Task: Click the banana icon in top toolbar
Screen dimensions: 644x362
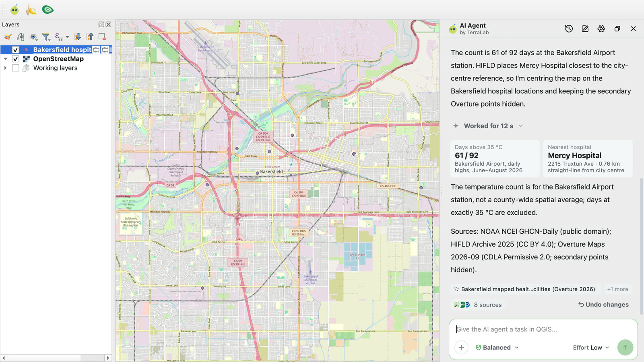Action: (x=31, y=9)
